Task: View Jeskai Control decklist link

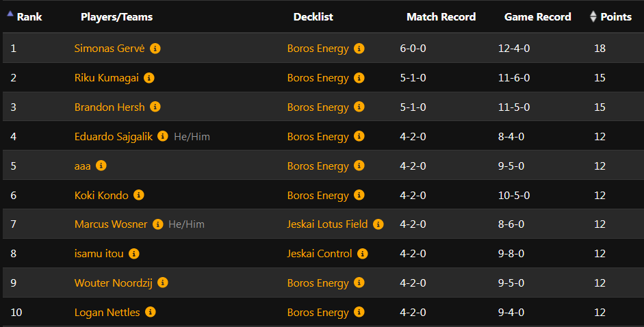Action: (x=320, y=254)
